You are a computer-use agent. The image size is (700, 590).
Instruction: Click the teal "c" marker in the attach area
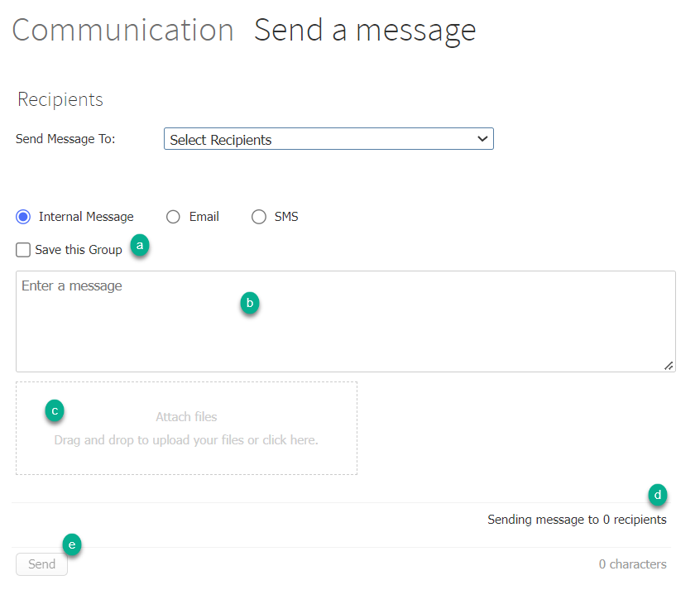pos(55,410)
